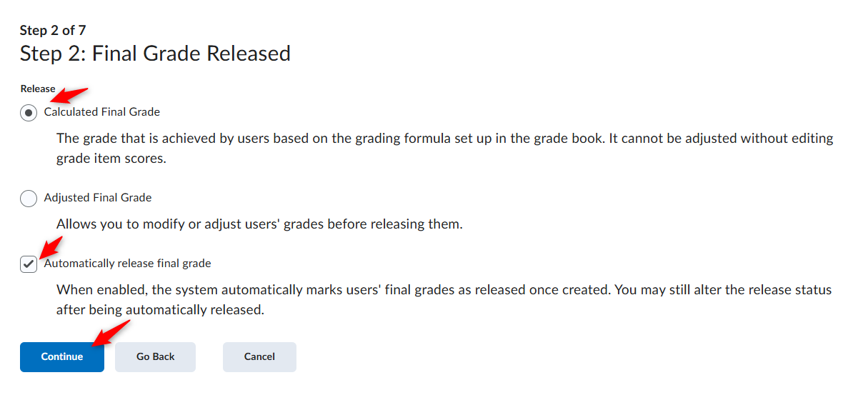Click the "Calculated Final Grade" text label
The width and height of the screenshot is (868, 405).
click(x=102, y=112)
